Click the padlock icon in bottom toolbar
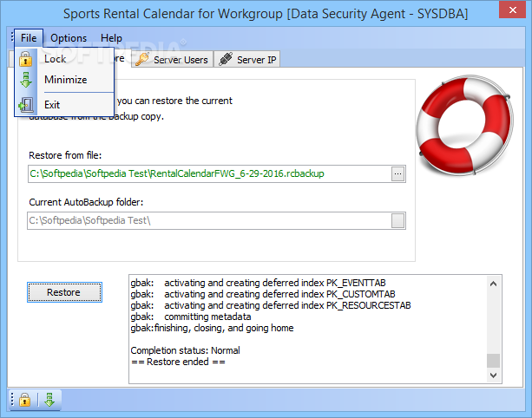 (x=24, y=400)
